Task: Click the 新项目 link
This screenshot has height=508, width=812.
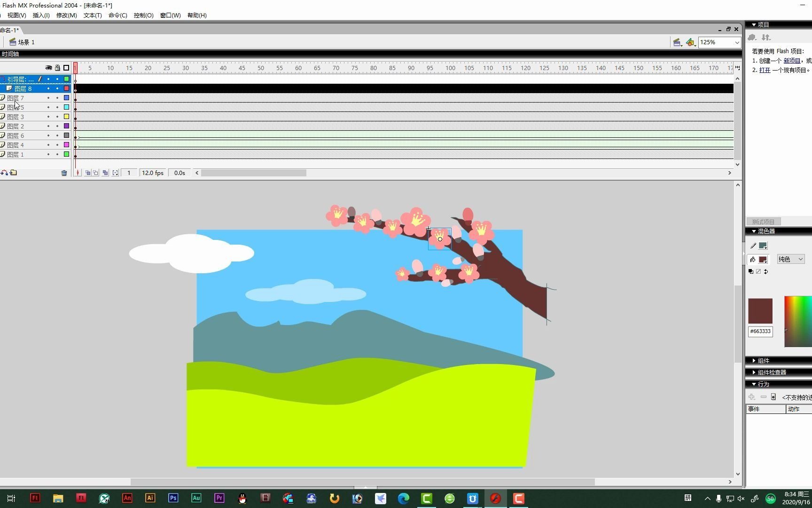Action: [792, 61]
